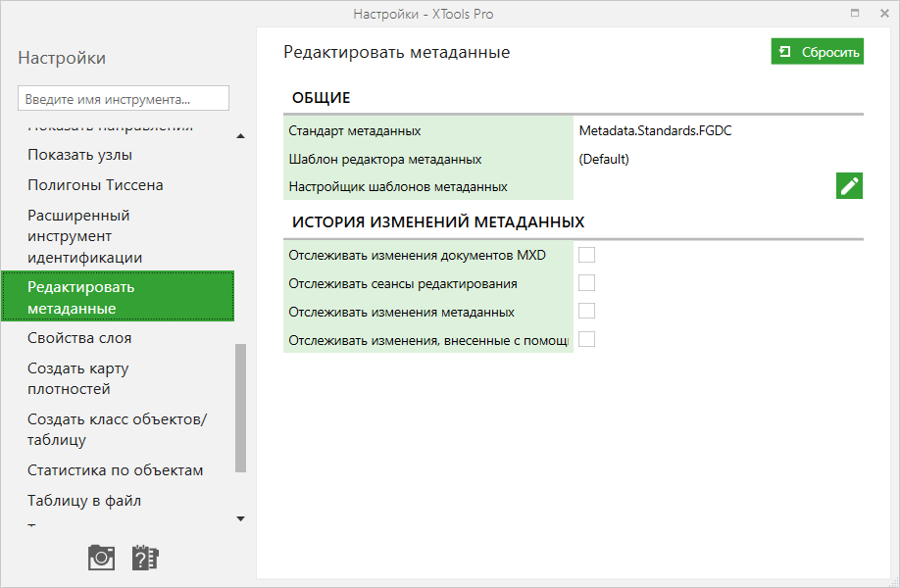Click the sidebar scroll down arrow
Viewport: 900px width, 588px height.
[240, 519]
